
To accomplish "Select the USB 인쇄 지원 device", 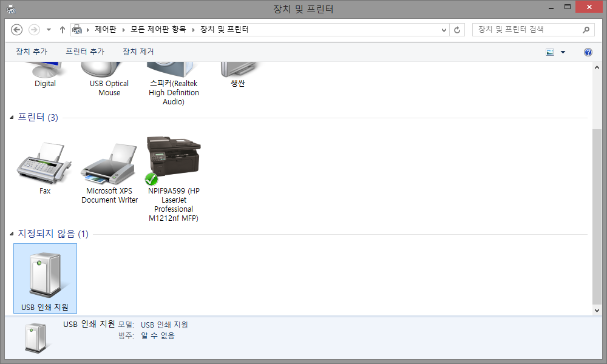I will 45,278.
